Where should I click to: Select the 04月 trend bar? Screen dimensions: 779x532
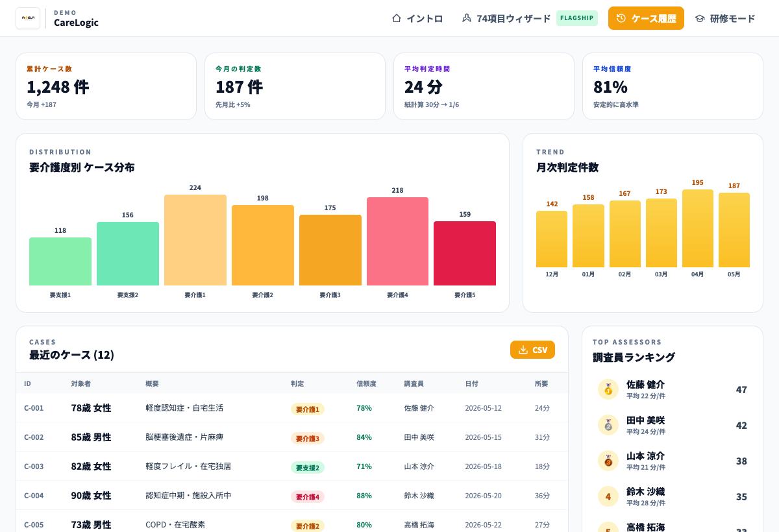pos(698,228)
